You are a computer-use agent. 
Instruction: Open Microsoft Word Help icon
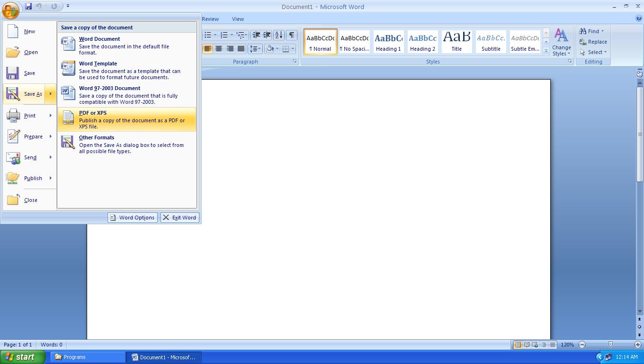tap(639, 18)
